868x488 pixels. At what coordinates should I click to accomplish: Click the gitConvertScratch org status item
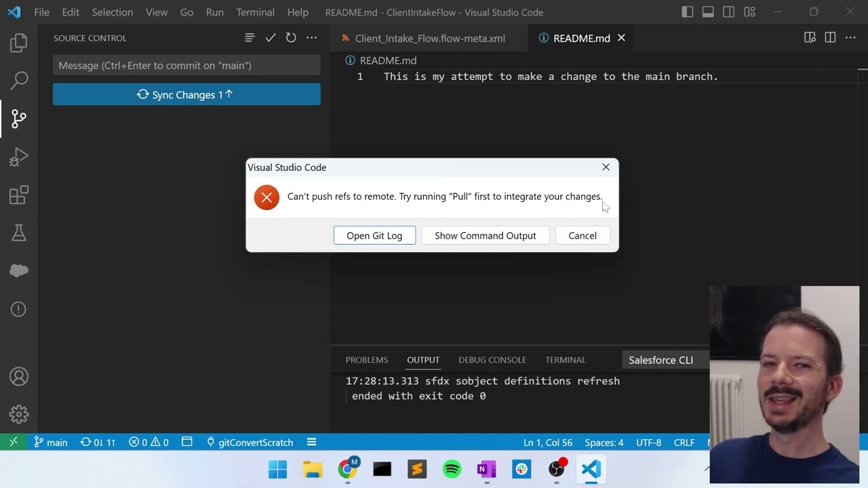tap(250, 442)
